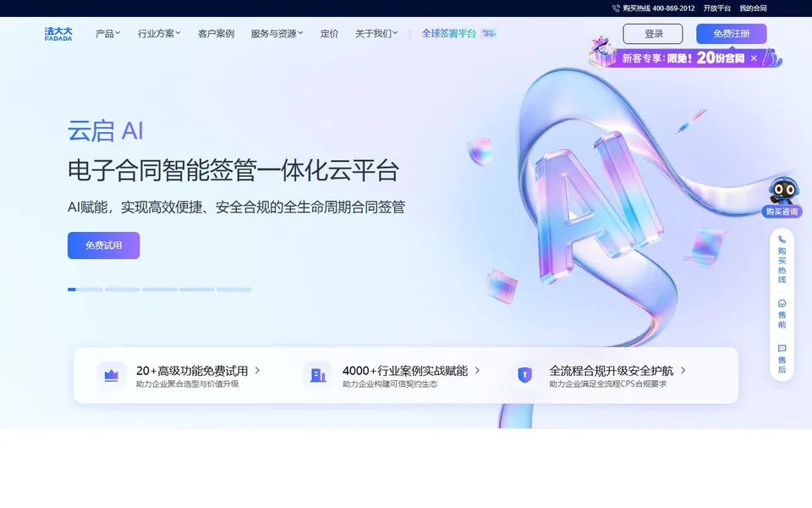This screenshot has height=508, width=812.
Task: Click the 登录 button
Action: (x=653, y=34)
